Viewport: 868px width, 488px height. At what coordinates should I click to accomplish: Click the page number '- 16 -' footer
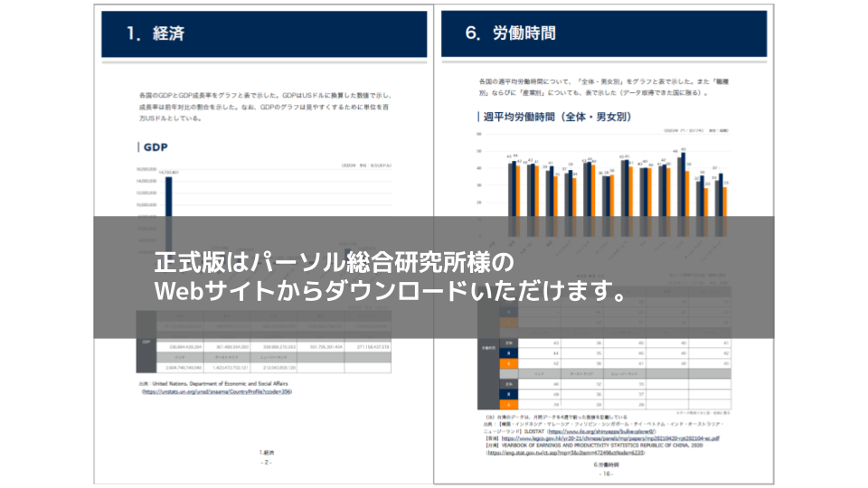[x=603, y=473]
